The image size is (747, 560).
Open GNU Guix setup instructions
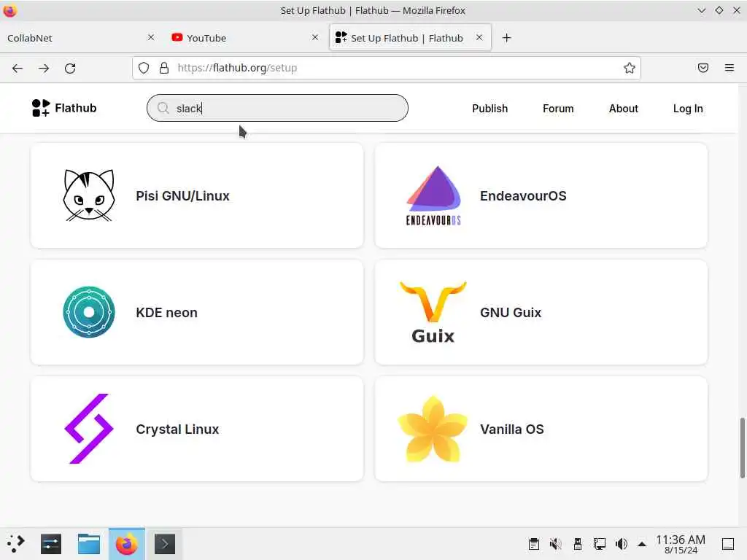coord(541,312)
